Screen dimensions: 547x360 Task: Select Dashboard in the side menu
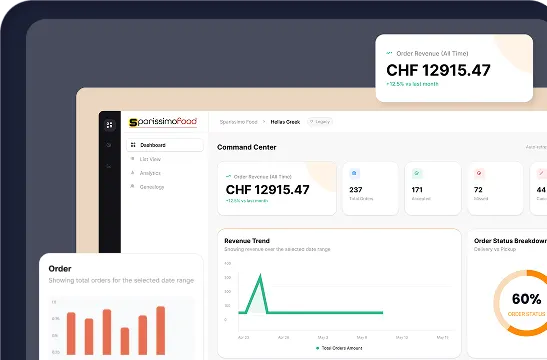(165, 145)
